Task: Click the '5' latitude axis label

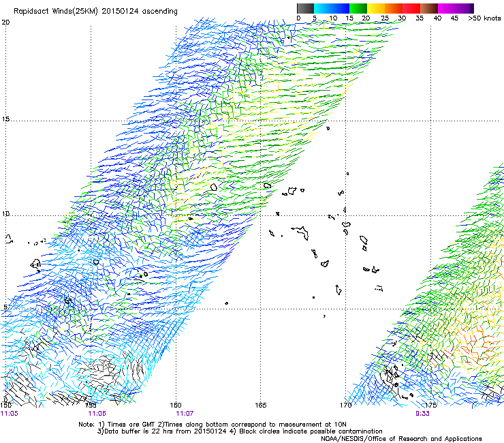Action: (5, 307)
